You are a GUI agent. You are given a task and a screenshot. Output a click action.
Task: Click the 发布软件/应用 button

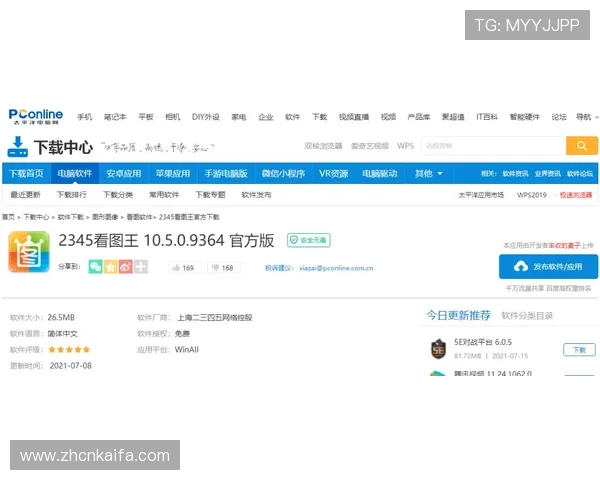pos(548,266)
